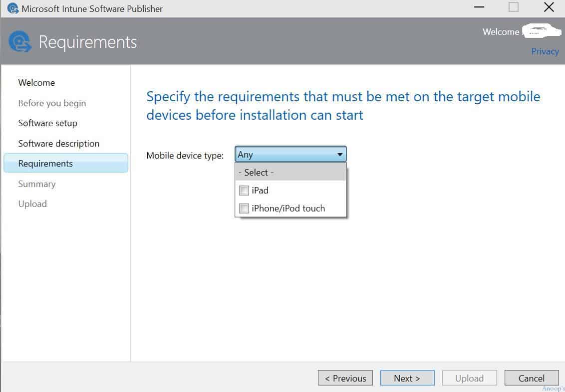Check the iPhone/iPod touch checkbox

[244, 208]
